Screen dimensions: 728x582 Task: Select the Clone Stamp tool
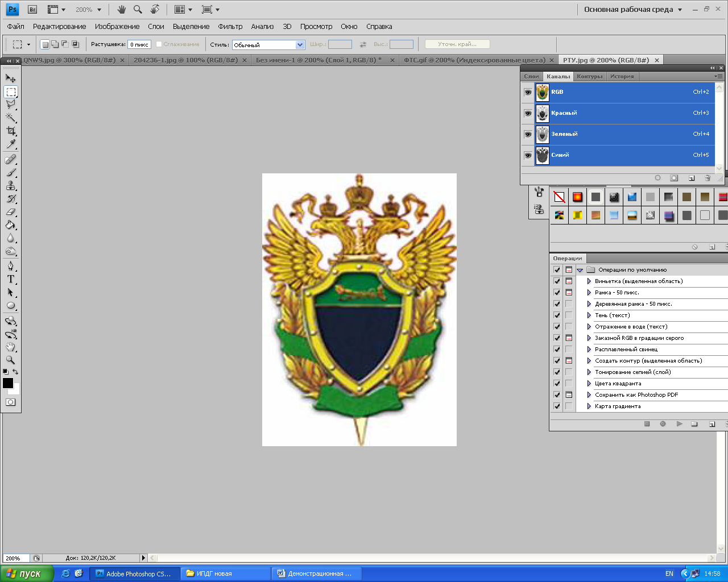11,185
